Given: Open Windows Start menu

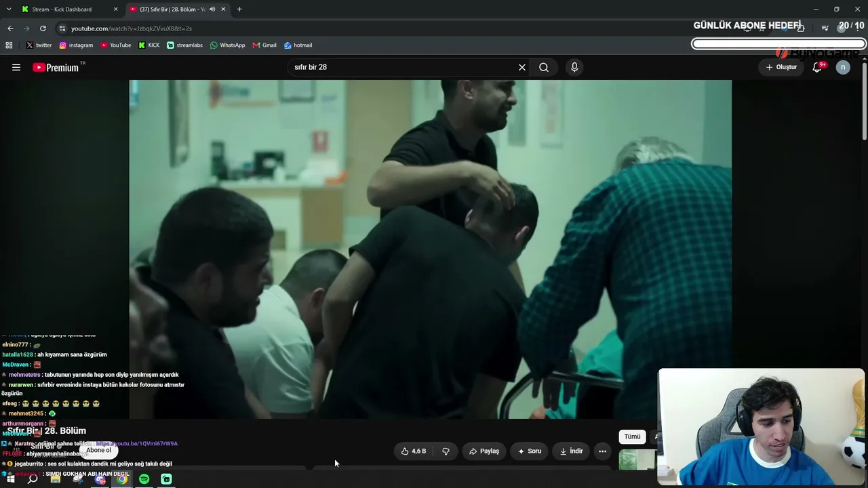Looking at the screenshot, I should (10, 479).
